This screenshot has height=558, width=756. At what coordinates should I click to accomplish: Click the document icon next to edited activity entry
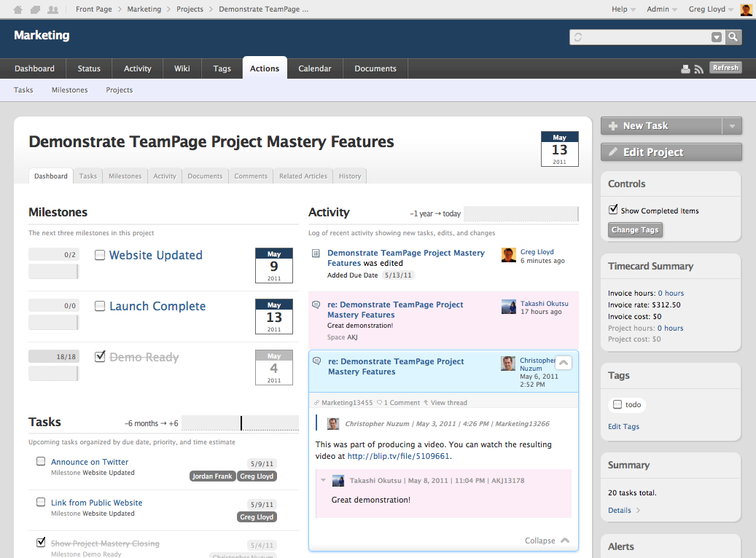tap(316, 254)
